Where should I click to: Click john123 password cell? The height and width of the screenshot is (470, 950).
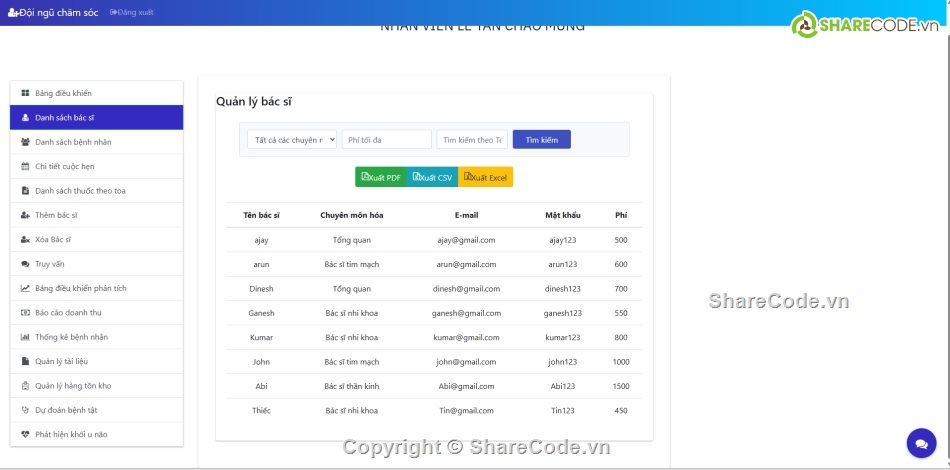click(563, 362)
